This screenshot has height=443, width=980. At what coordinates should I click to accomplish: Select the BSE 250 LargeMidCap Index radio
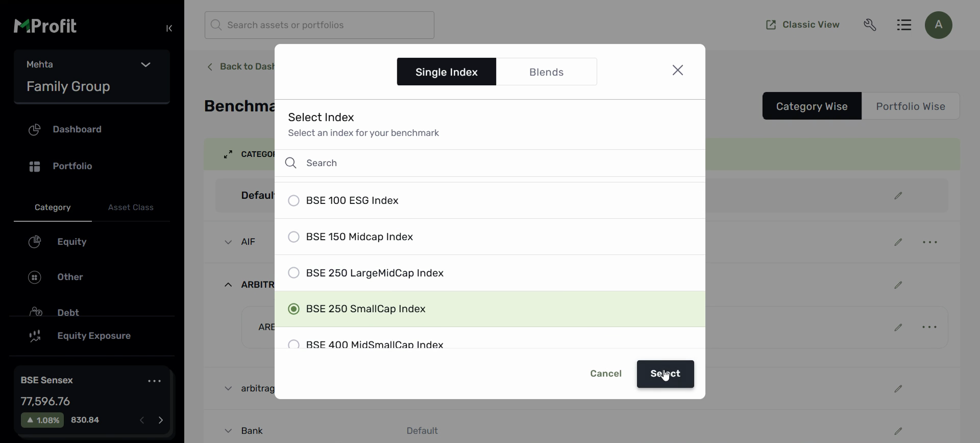click(293, 273)
